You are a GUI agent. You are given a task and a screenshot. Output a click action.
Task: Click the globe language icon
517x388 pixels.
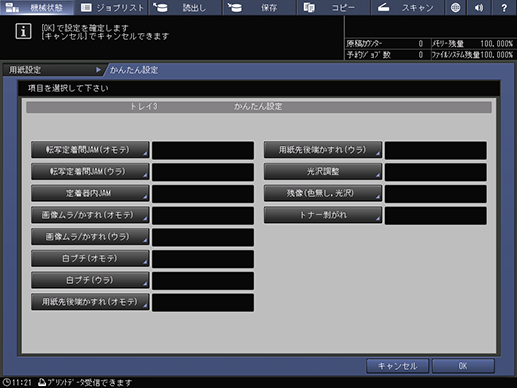coord(455,7)
